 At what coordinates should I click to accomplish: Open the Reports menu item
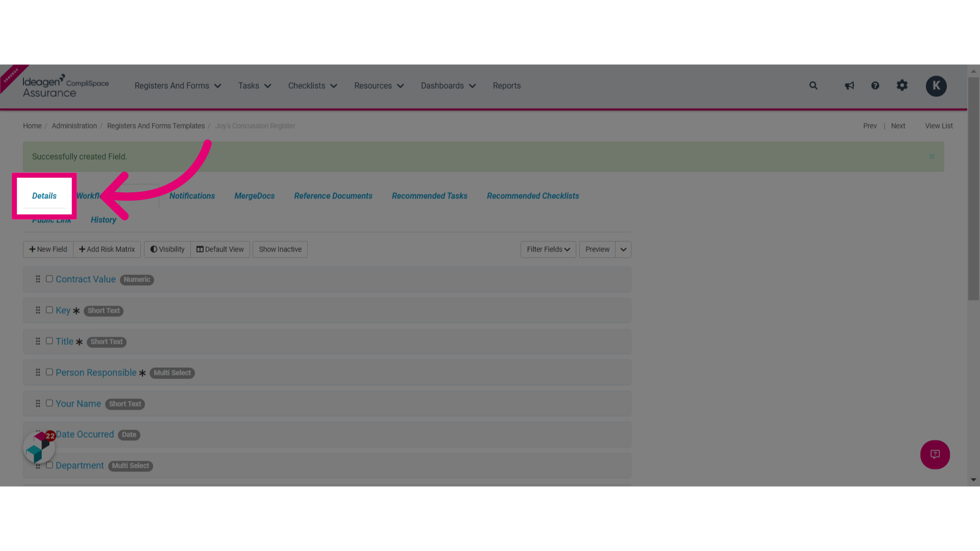pos(507,86)
